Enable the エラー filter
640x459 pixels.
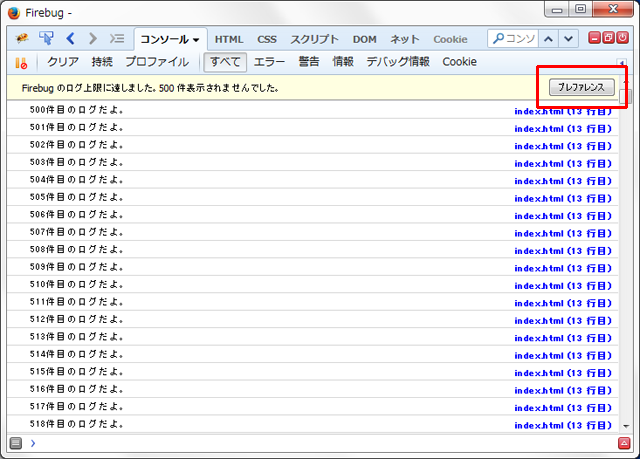pyautogui.click(x=269, y=62)
